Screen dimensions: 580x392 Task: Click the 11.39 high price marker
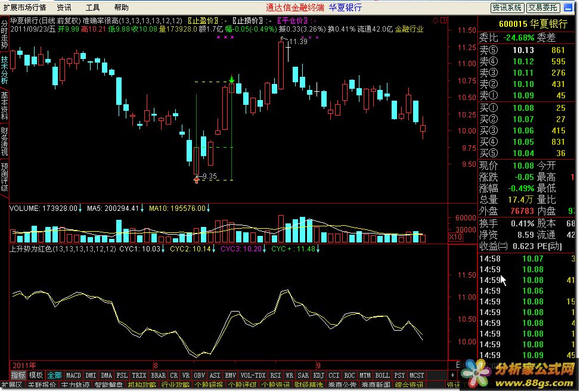298,42
